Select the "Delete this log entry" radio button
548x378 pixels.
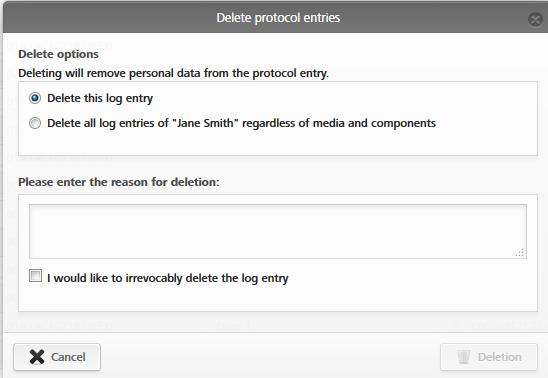tap(35, 98)
